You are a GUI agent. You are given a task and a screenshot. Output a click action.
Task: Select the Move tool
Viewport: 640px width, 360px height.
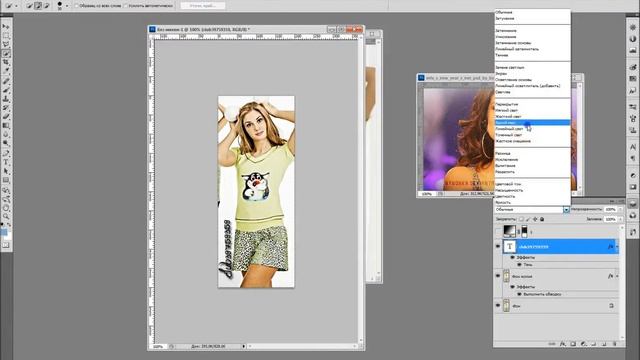coord(6,27)
